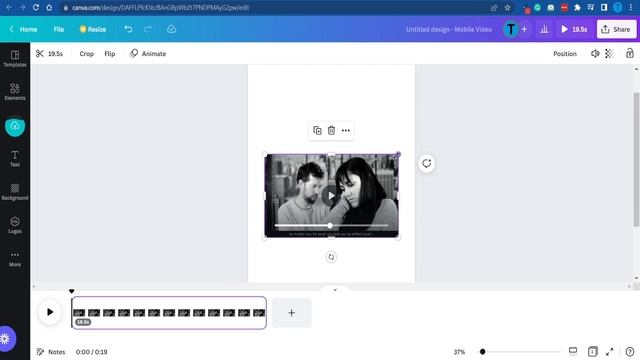Click the video progress slider knob
Screen dimensions: 640x360
pyautogui.click(x=330, y=225)
